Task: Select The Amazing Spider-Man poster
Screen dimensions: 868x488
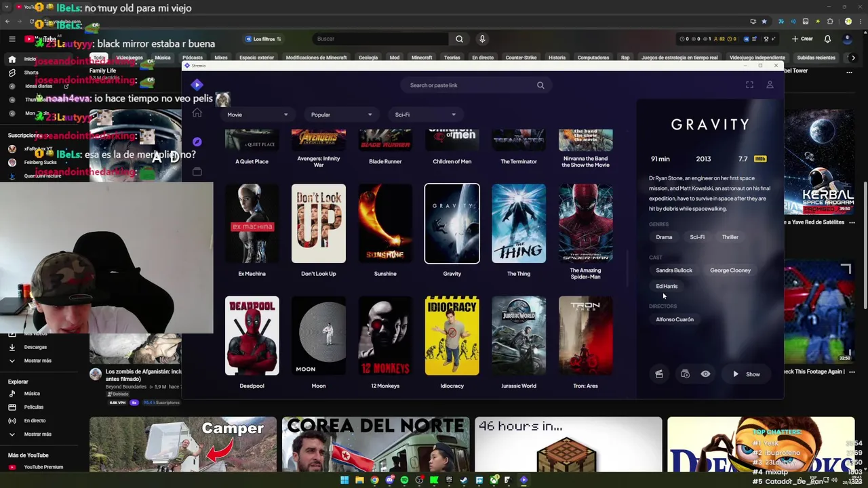Action: [585, 224]
